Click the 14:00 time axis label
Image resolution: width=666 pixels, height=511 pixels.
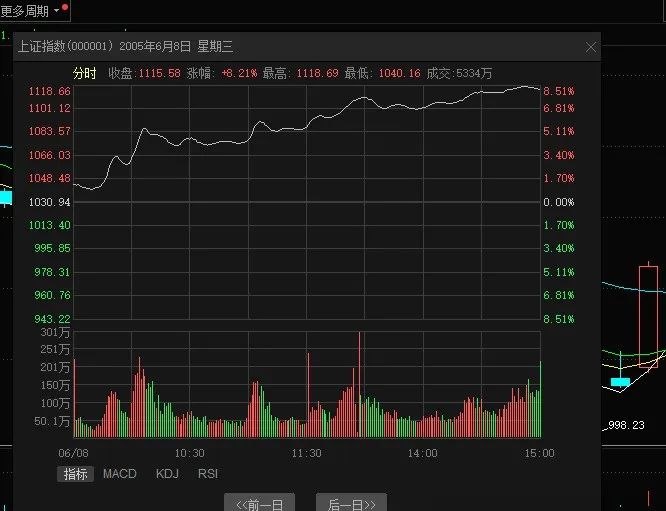[x=422, y=453]
